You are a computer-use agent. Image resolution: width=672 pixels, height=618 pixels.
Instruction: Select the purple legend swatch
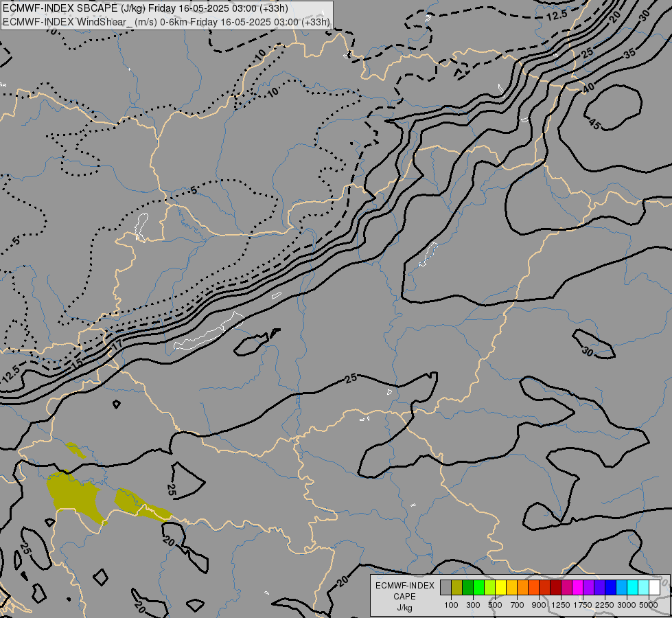[588, 587]
